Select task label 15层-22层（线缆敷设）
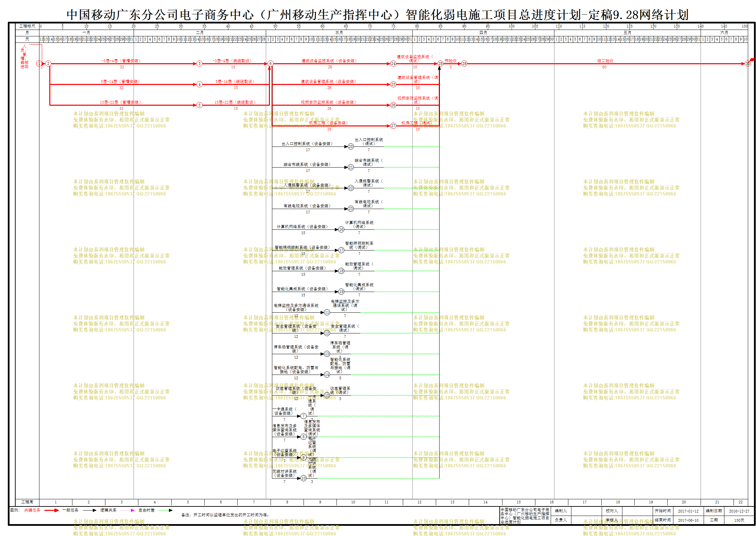This screenshot has width=756, height=536. click(235, 102)
